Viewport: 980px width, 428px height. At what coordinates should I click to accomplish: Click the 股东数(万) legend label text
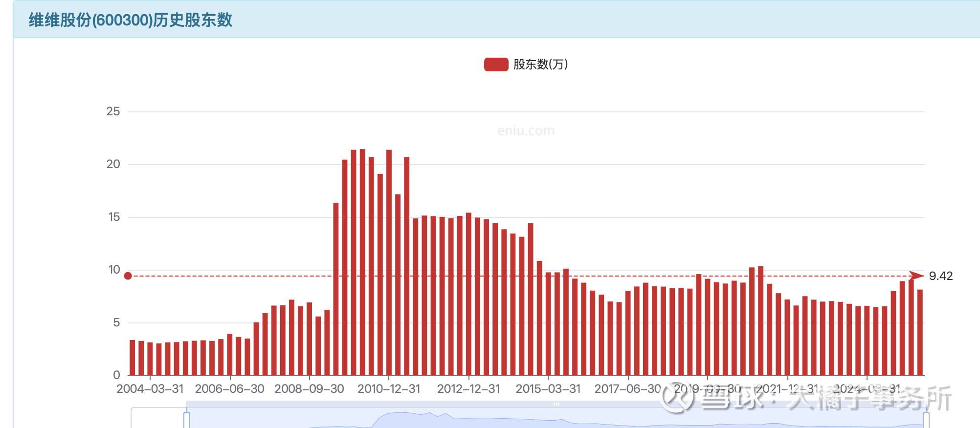click(x=540, y=64)
